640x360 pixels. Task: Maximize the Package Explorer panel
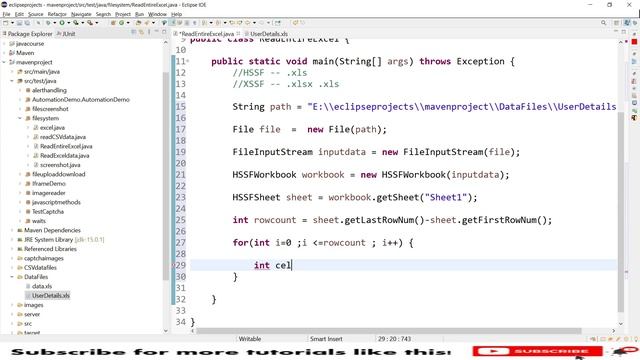click(164, 32)
